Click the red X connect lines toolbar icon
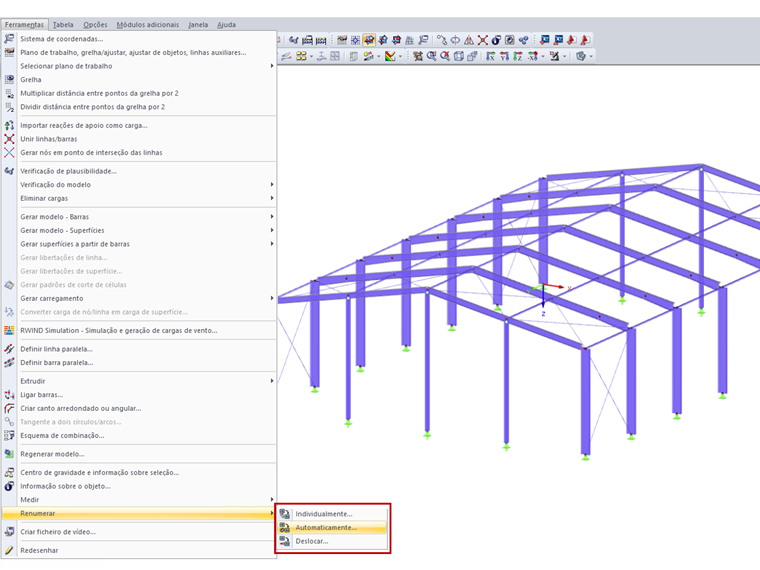This screenshot has width=760, height=570. [x=483, y=40]
